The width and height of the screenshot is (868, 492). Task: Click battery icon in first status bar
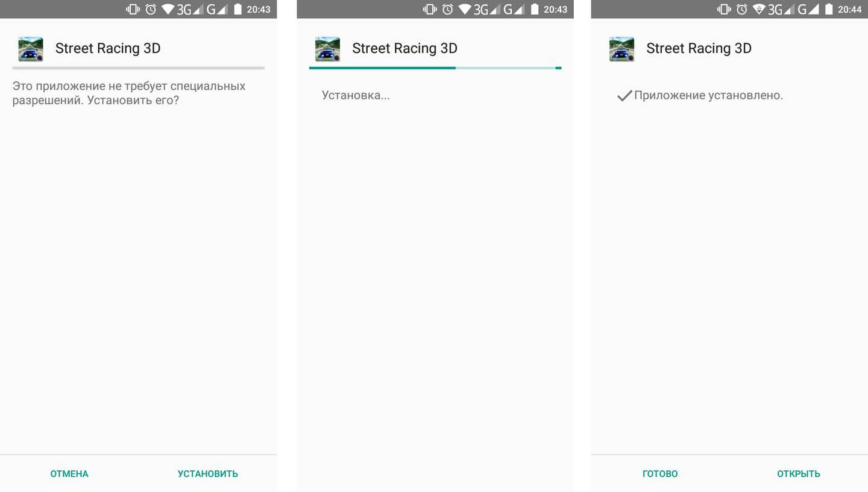click(237, 9)
